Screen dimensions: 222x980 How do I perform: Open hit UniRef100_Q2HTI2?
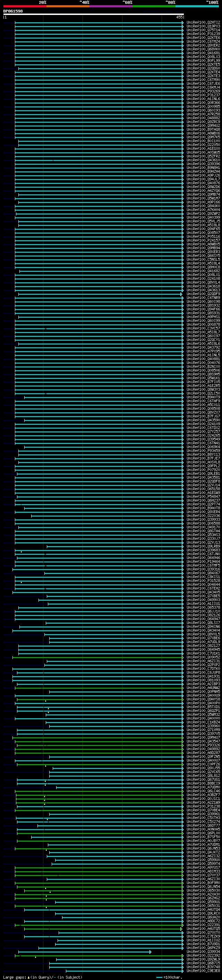click(x=203, y=23)
